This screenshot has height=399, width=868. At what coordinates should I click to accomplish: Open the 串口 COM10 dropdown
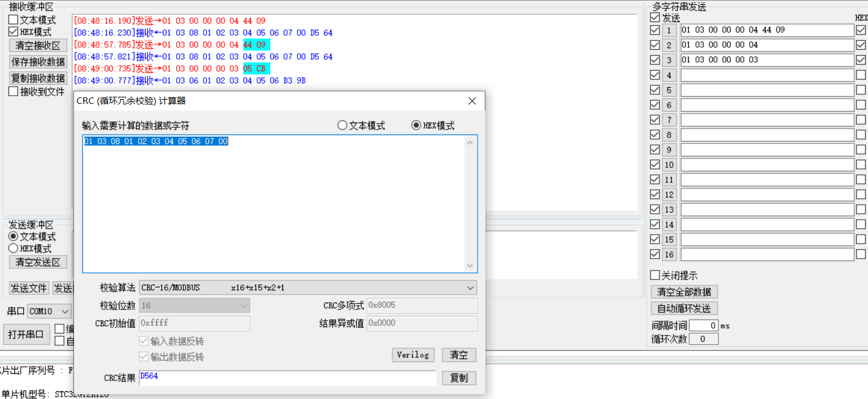point(49,311)
